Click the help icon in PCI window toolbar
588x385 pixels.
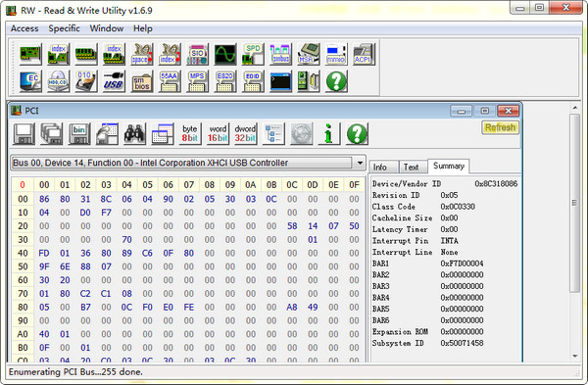(x=357, y=134)
